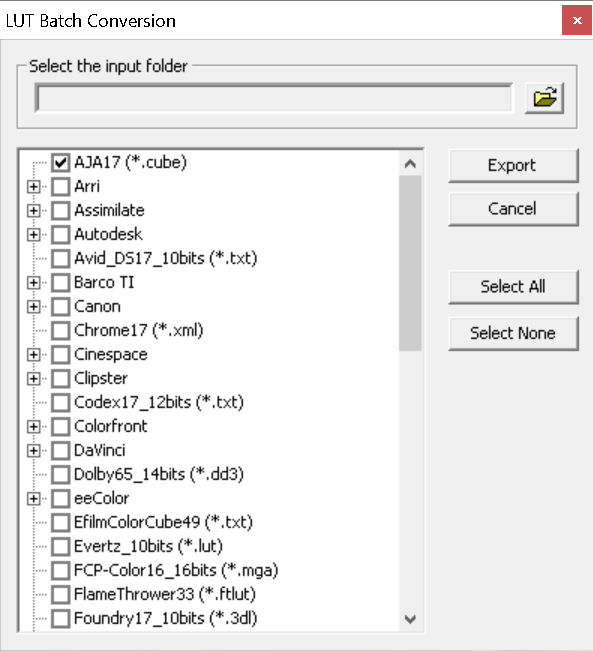Check the Avid_DS17_10bits (*.txt) format
The width and height of the screenshot is (593, 651).
tap(61, 258)
